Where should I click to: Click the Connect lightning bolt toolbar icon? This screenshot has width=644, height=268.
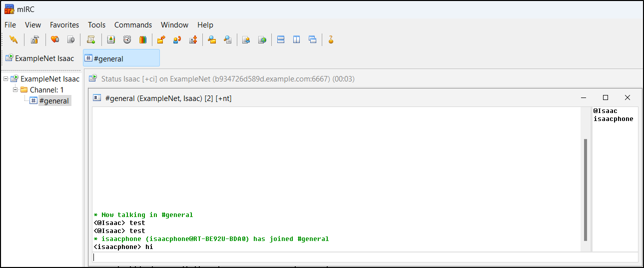[x=13, y=39]
